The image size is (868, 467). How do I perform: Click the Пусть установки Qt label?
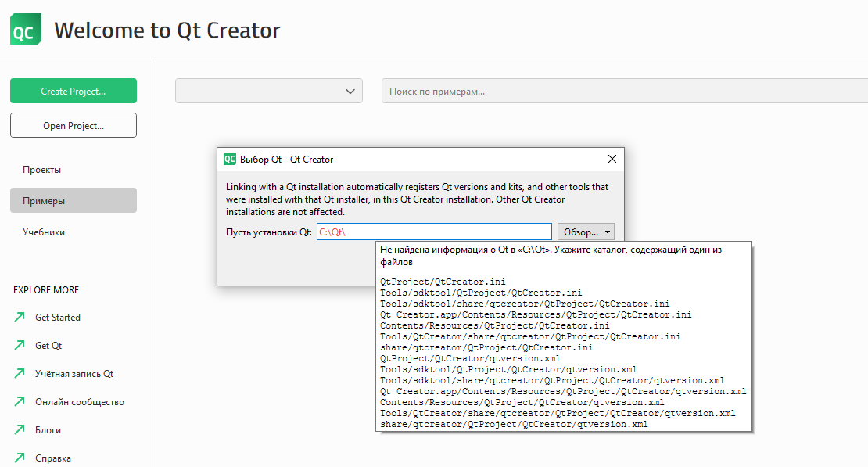pos(269,232)
